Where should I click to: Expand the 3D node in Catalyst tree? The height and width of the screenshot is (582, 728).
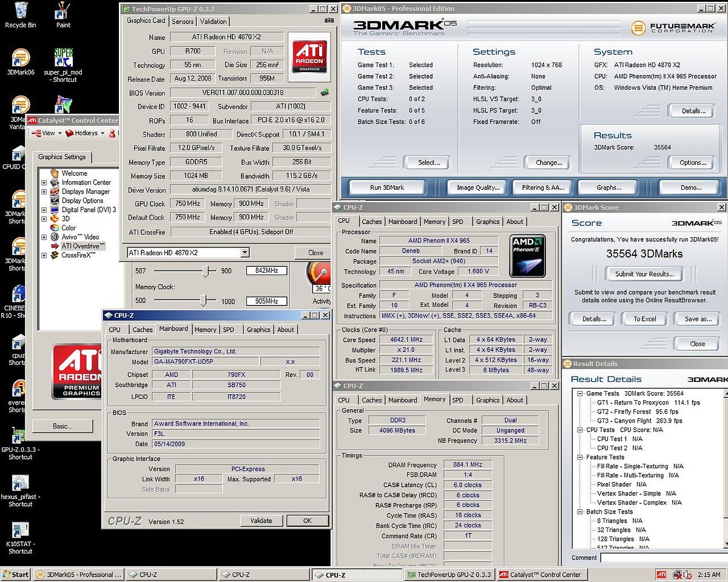tap(44, 219)
